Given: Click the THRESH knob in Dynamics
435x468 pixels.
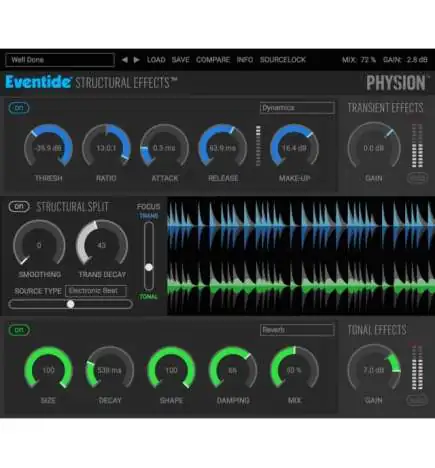Looking at the screenshot, I should (x=48, y=146).
